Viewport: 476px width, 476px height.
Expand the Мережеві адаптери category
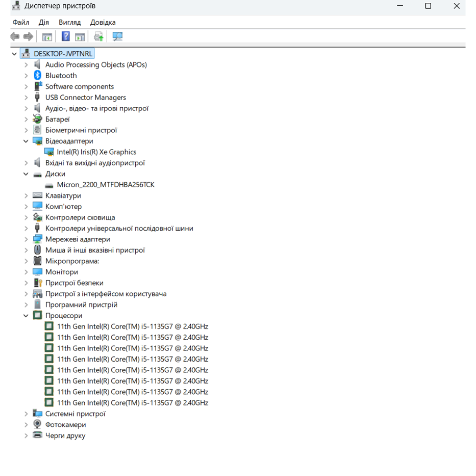(27, 239)
